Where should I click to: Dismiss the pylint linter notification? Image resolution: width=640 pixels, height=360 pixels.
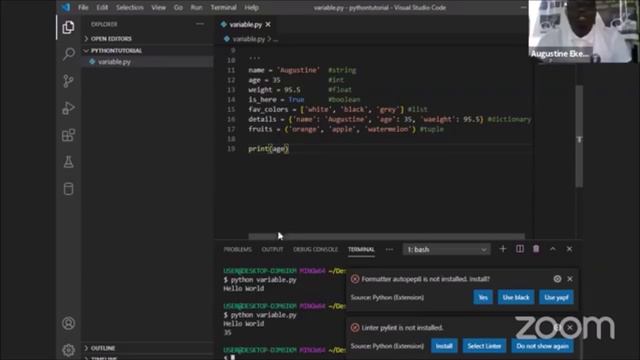click(x=570, y=327)
